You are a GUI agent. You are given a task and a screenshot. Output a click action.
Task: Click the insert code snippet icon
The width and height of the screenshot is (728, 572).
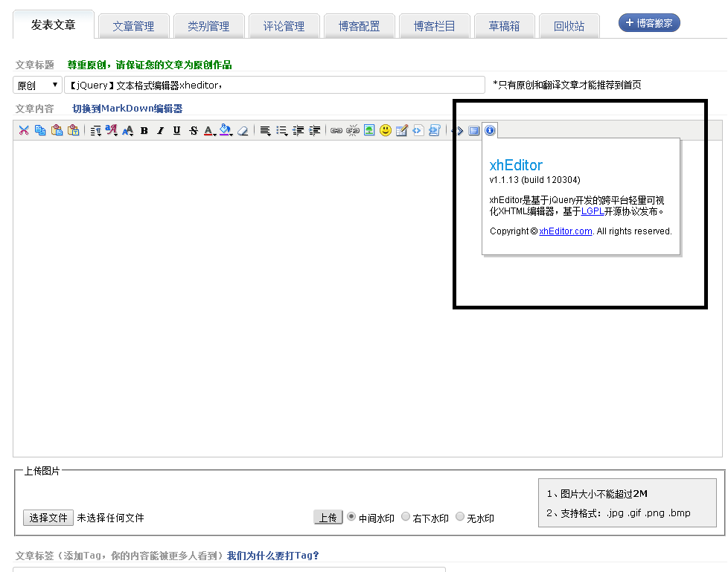click(418, 130)
